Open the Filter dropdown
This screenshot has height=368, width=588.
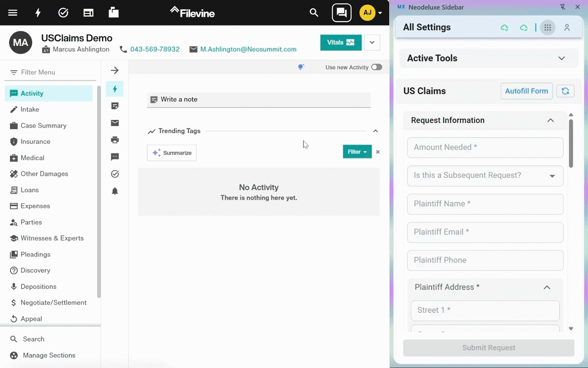point(357,152)
